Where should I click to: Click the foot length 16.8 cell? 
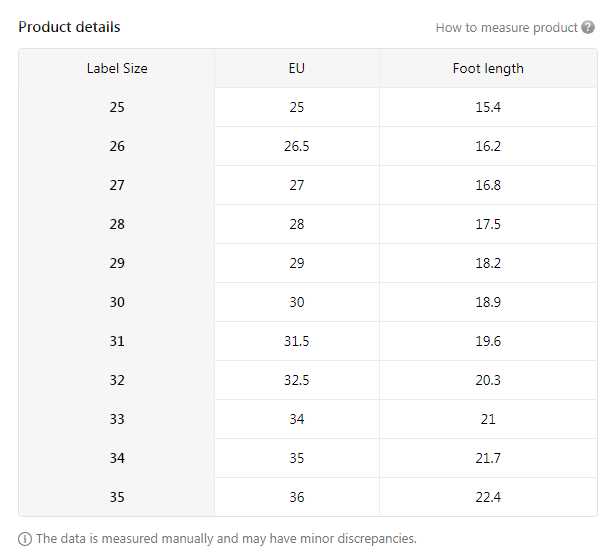click(488, 185)
